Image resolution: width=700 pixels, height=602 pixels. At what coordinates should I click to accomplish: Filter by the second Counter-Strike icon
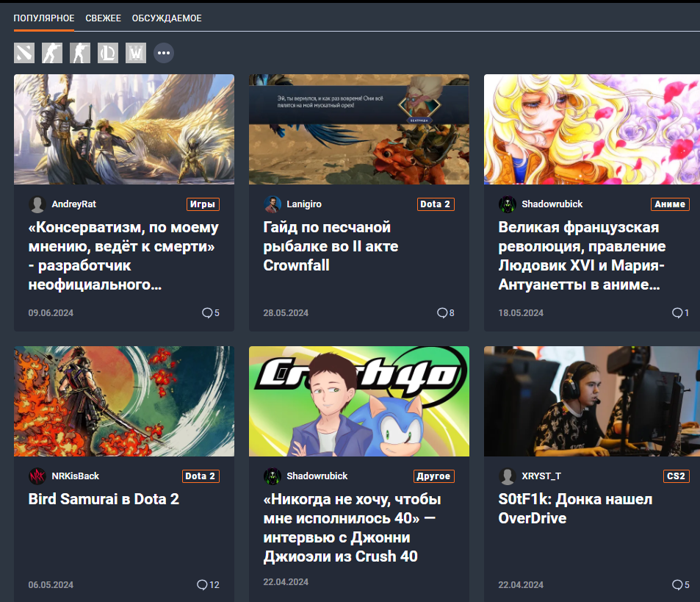click(x=80, y=53)
